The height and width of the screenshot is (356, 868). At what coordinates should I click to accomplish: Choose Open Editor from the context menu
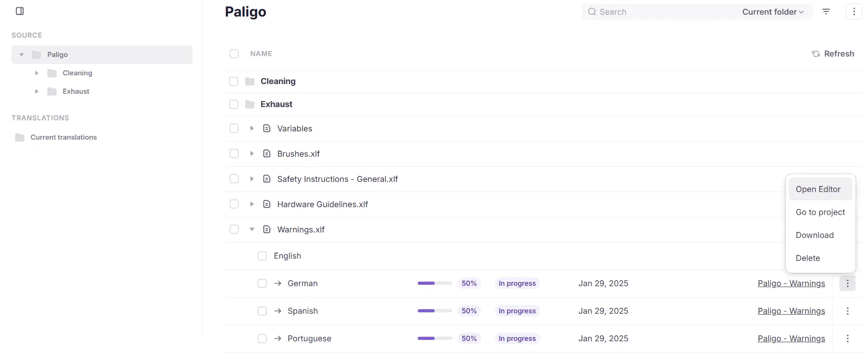coord(821,189)
